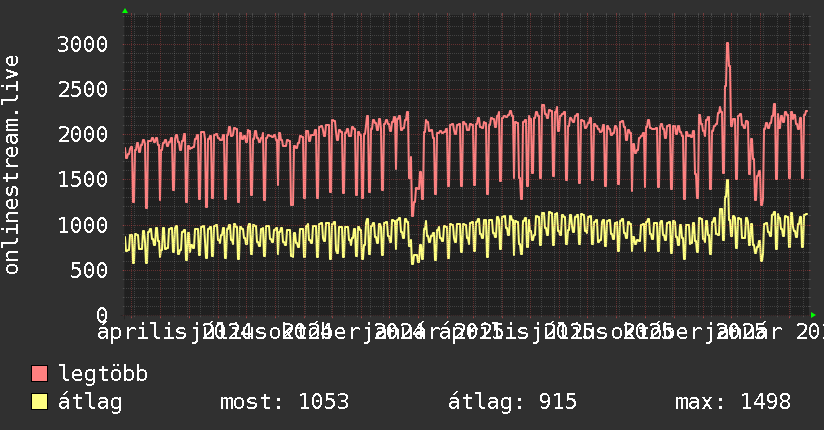Click the 'átlag: 915' statistic
Viewport: 824px width, 430px height.
click(512, 402)
